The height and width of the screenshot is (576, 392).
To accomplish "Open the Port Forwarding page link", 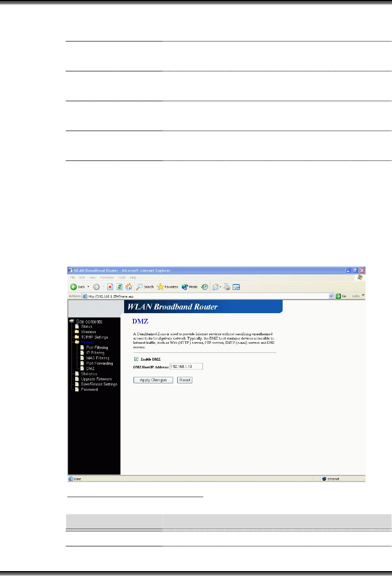I will coord(100,363).
